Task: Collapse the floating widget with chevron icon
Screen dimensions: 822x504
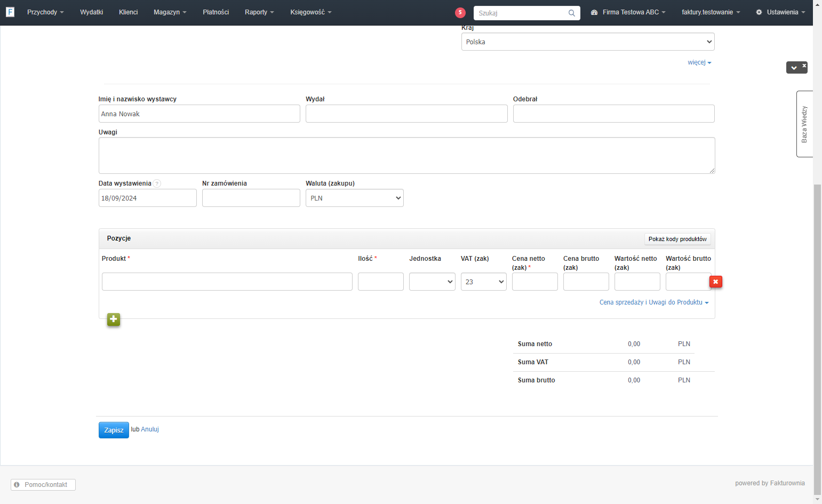Action: (794, 68)
